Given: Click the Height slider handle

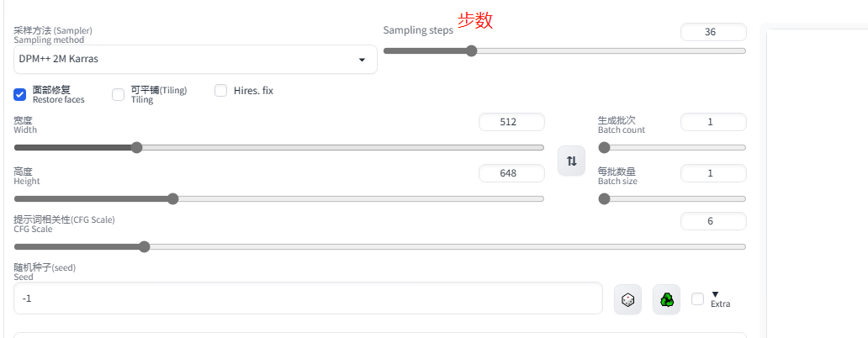Looking at the screenshot, I should tap(173, 198).
